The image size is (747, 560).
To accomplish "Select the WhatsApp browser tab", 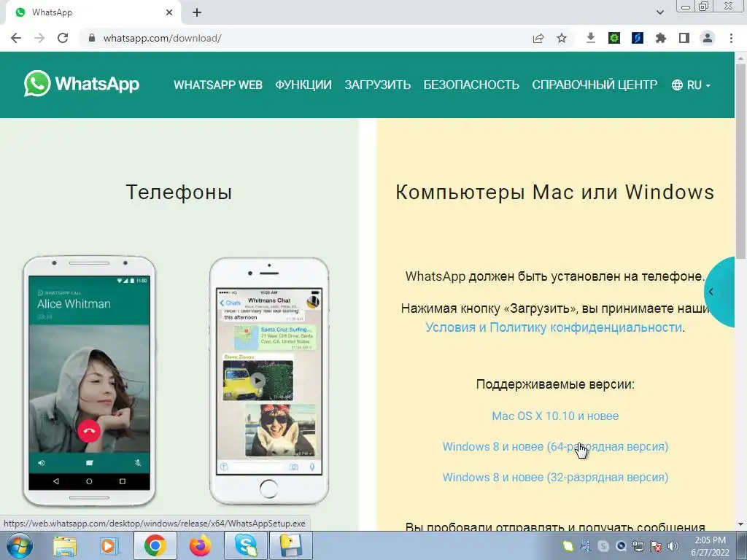I will pyautogui.click(x=93, y=12).
